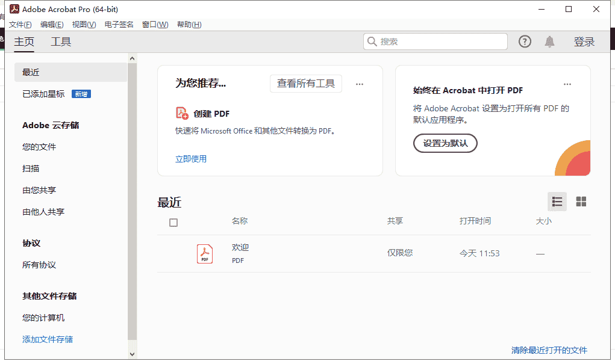The height and width of the screenshot is (364, 615).
Task: Click the Create PDF icon
Action: [x=182, y=113]
